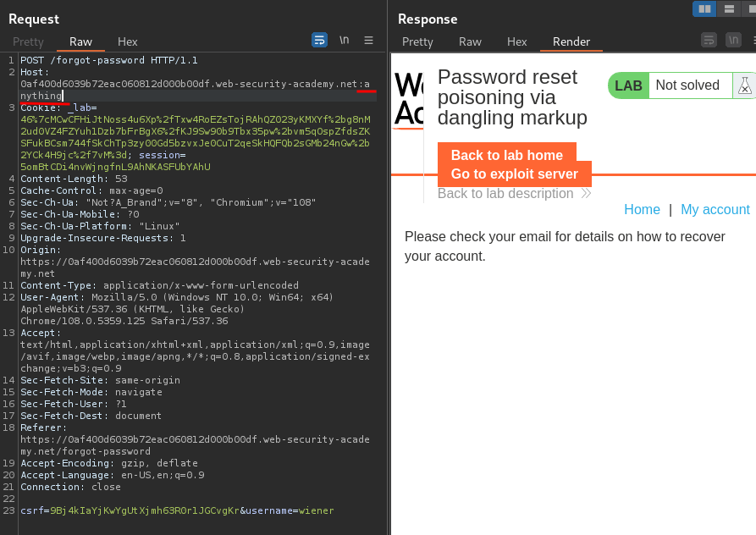Open Pretty tab in Response panel
Image resolution: width=756 pixels, height=535 pixels.
click(x=417, y=42)
